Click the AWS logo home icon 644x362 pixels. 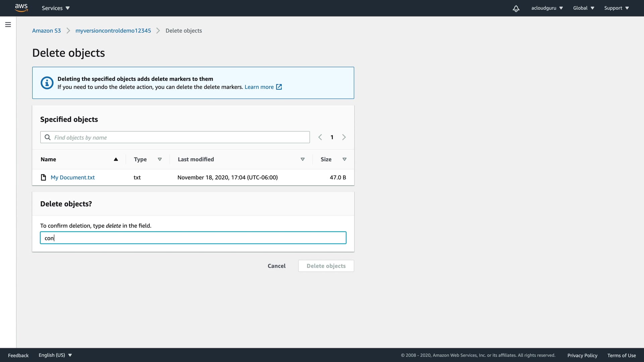pos(21,8)
